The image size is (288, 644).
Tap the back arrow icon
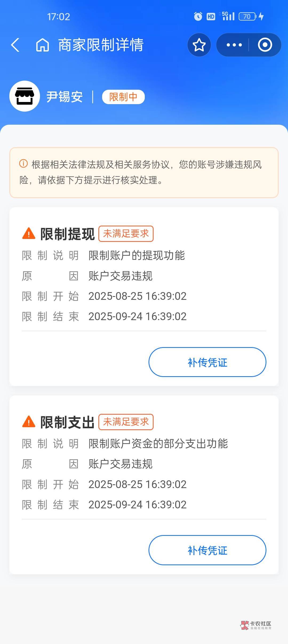[x=15, y=45]
